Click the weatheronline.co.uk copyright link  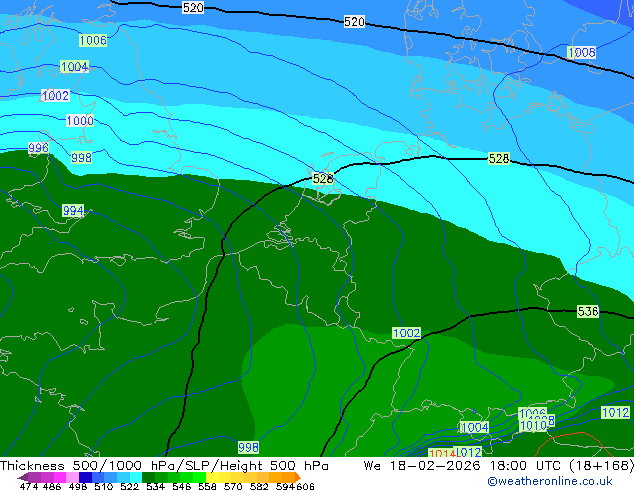pyautogui.click(x=550, y=481)
